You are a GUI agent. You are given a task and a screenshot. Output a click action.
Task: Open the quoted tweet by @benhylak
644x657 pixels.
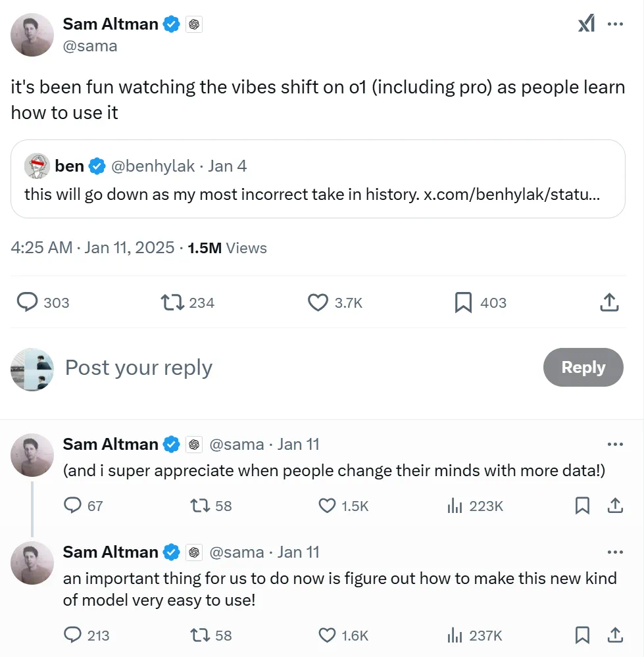click(318, 179)
